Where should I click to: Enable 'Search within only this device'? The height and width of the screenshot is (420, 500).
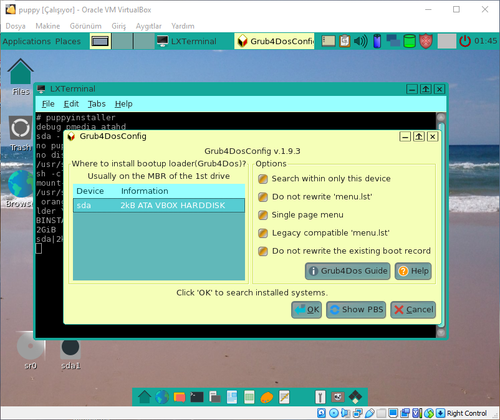pyautogui.click(x=263, y=179)
